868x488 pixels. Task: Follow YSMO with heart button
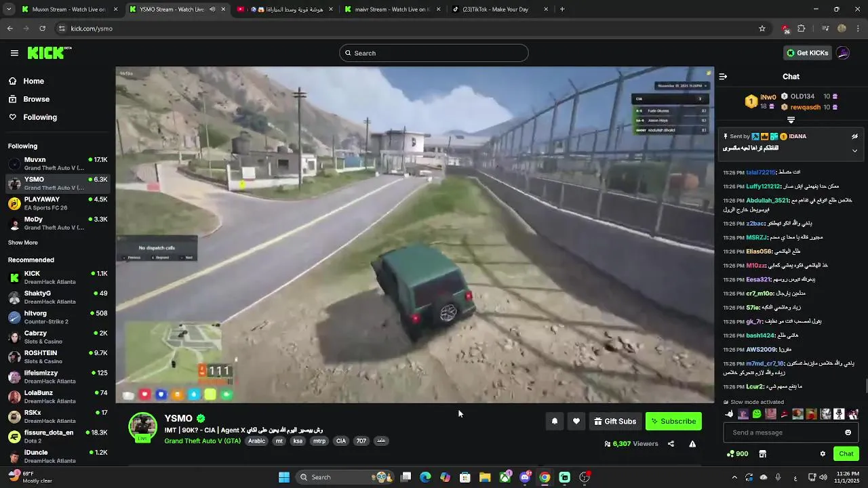coord(576,422)
